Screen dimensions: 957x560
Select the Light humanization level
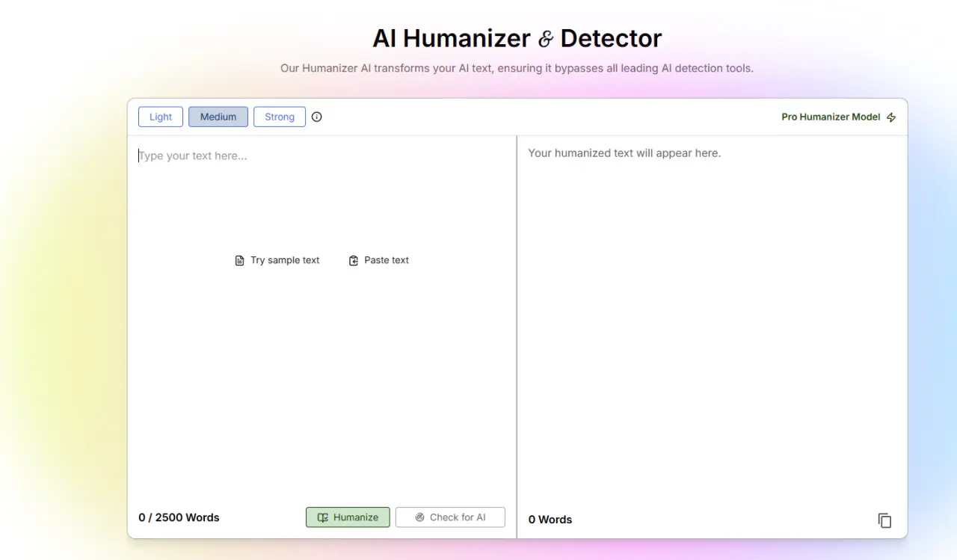[x=161, y=117]
